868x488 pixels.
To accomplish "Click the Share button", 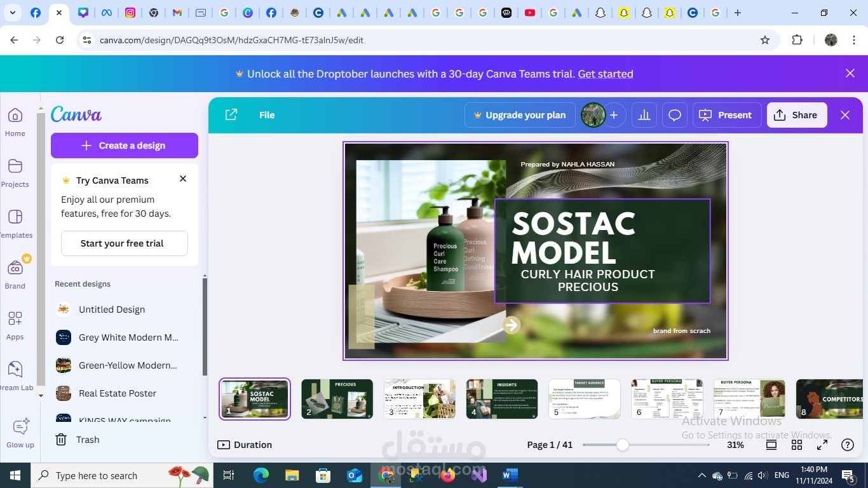I will [x=797, y=115].
